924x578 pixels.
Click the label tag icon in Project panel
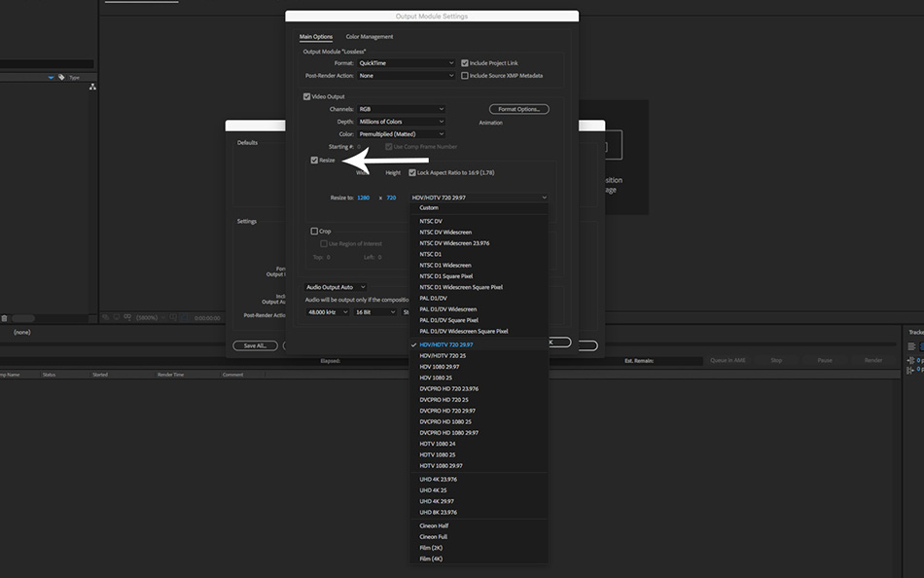coord(61,77)
